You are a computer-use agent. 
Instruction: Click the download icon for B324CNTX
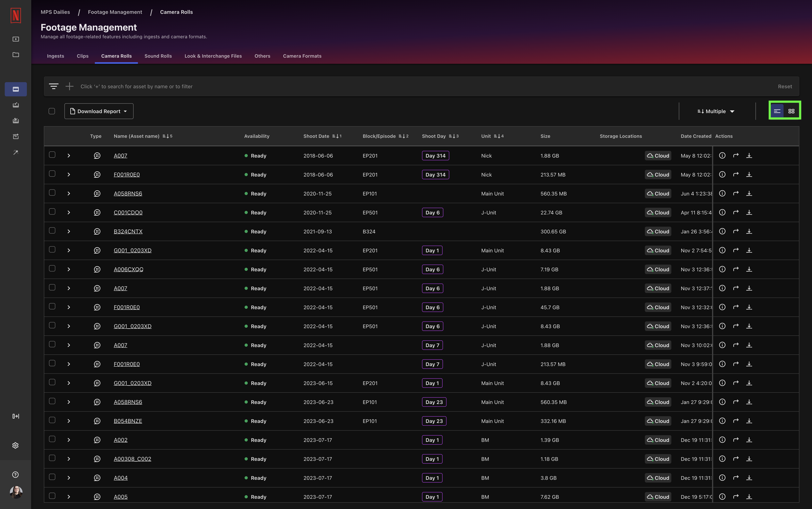[749, 231]
